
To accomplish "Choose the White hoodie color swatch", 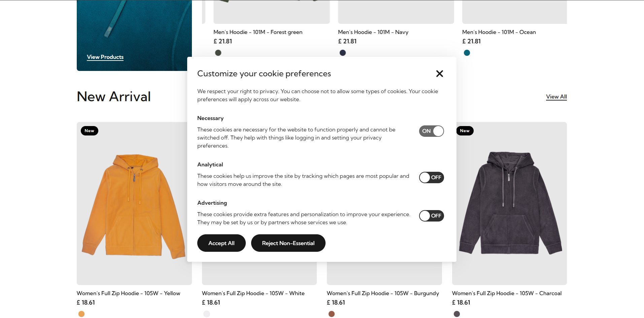I will tap(207, 314).
